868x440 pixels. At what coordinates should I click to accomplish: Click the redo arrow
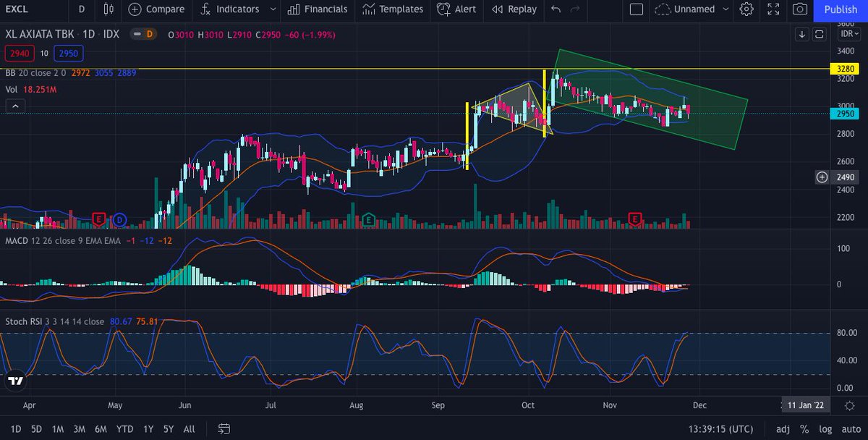pos(575,9)
